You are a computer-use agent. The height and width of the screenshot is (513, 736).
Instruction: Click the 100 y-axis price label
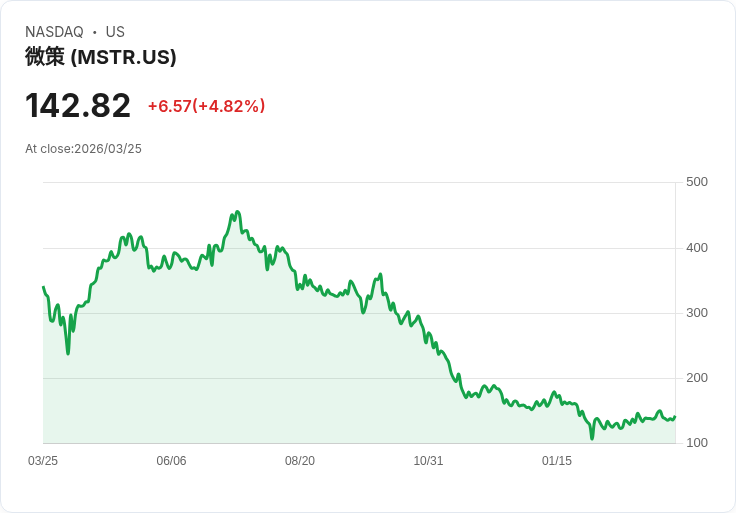click(x=697, y=443)
